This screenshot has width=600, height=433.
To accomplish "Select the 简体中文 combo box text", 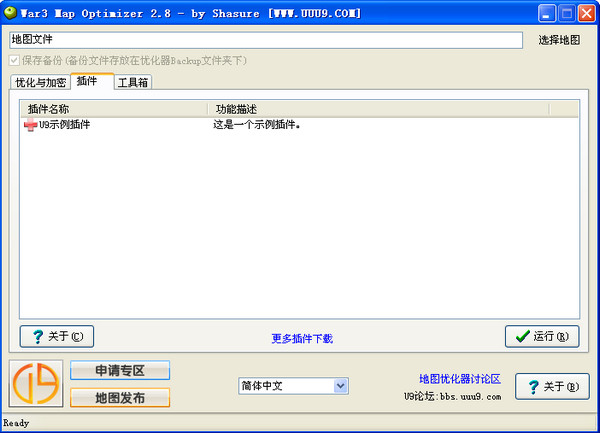I will tap(262, 386).
